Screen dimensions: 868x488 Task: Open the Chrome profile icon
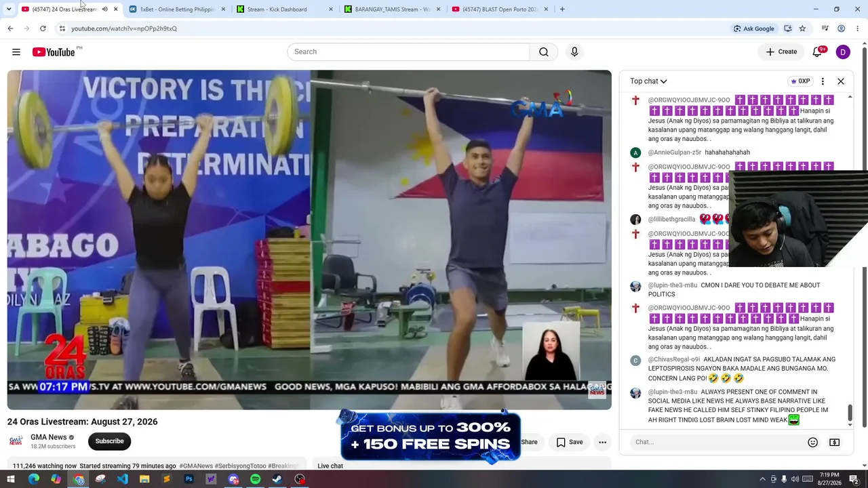(841, 28)
